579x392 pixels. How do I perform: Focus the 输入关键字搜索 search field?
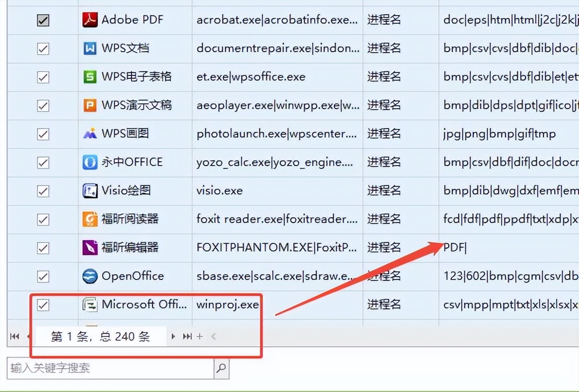pos(111,368)
